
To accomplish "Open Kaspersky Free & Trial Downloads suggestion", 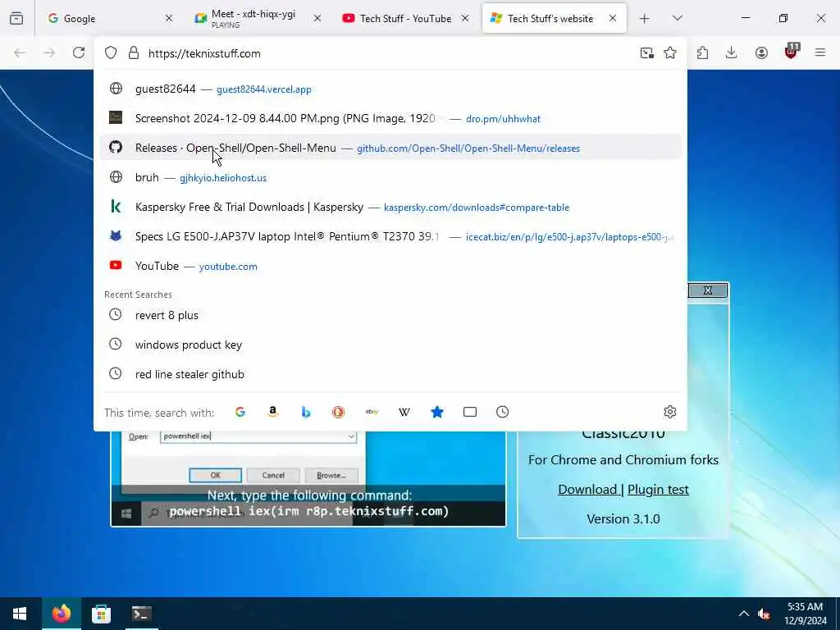I will point(390,207).
